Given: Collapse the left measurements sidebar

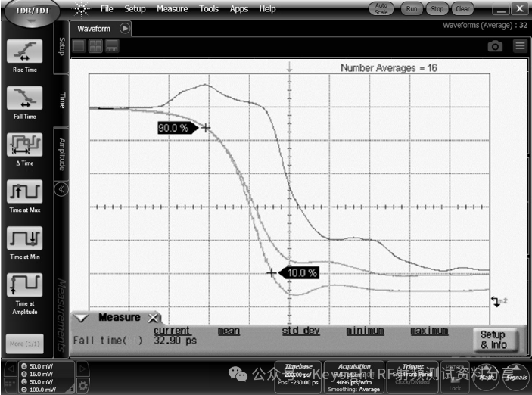Looking at the screenshot, I should (x=60, y=190).
